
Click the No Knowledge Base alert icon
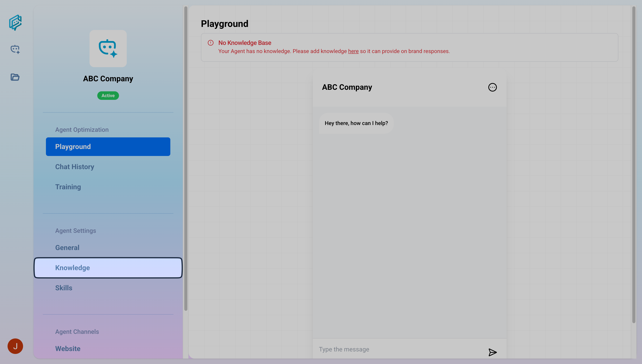(x=210, y=43)
